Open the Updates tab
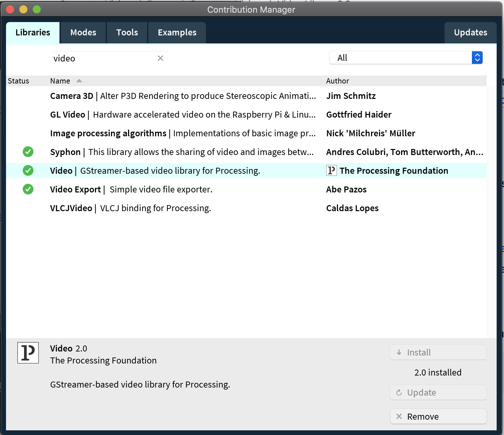Viewport: 504px width, 435px height. pos(471,32)
